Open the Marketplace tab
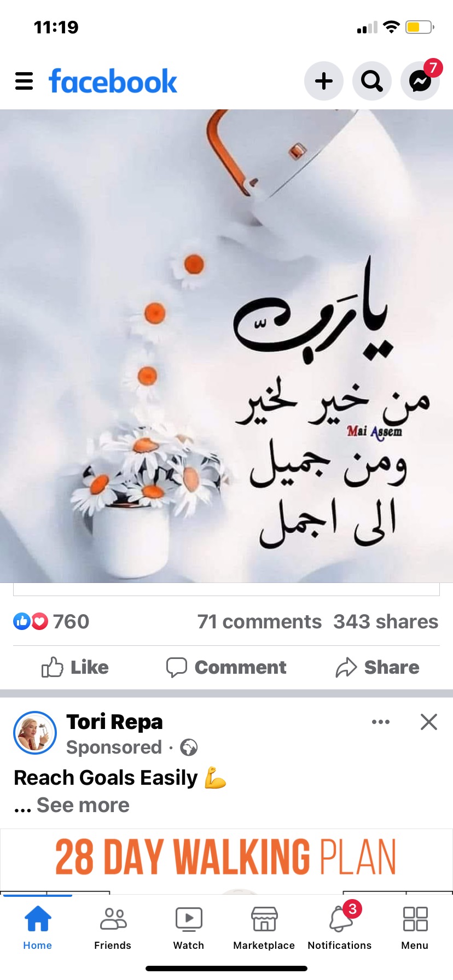 [x=264, y=929]
